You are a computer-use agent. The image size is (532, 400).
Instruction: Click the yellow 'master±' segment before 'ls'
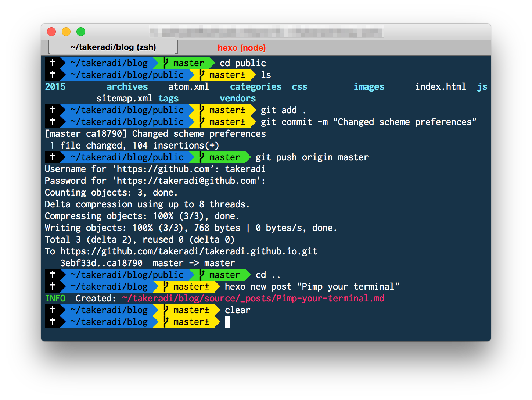point(223,75)
